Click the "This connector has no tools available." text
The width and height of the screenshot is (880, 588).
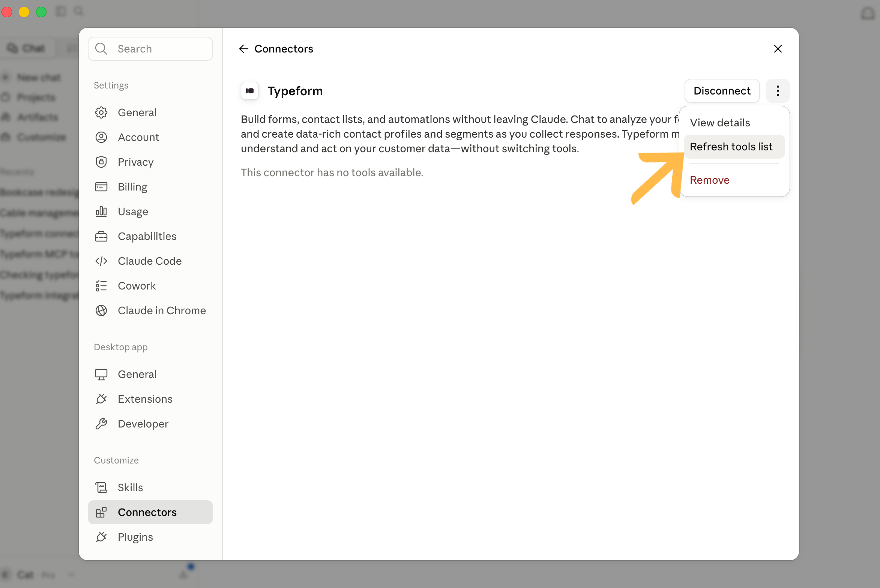click(332, 172)
